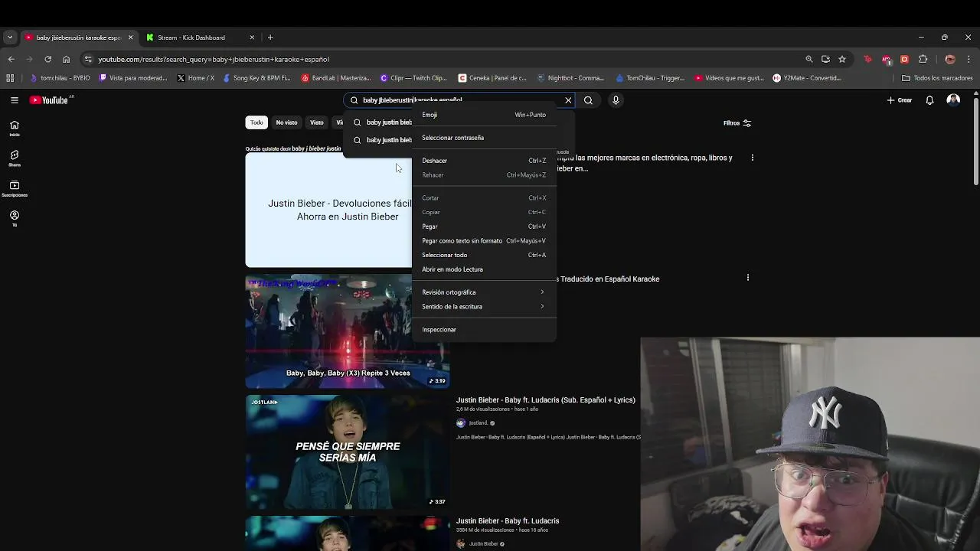Viewport: 980px width, 551px height.
Task: Open the baby j bieber justin suggested correction
Action: [316, 148]
